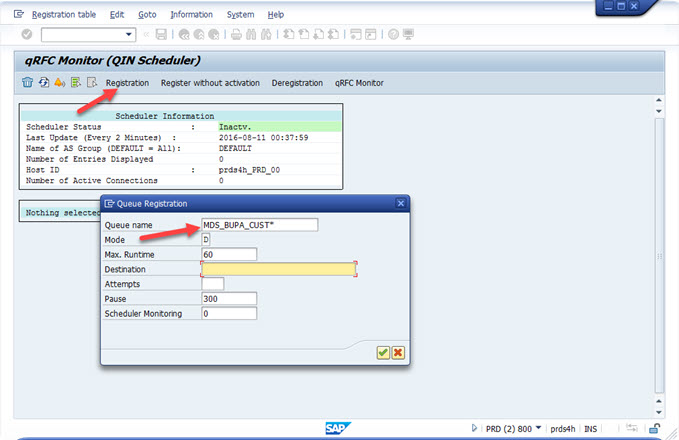This screenshot has width=679, height=440.
Task: Click the DEFAULT AS group value
Action: click(235, 148)
